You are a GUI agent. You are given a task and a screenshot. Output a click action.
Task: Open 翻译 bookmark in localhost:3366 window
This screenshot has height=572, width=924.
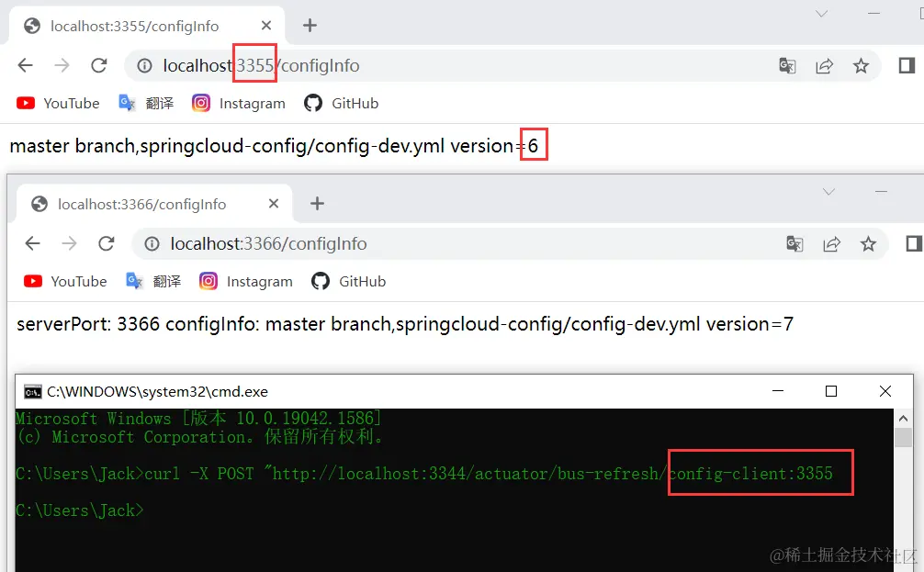pos(153,282)
